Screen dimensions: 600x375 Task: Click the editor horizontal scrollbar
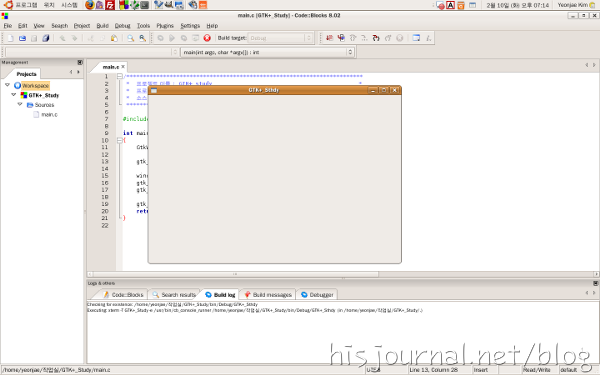click(x=235, y=274)
